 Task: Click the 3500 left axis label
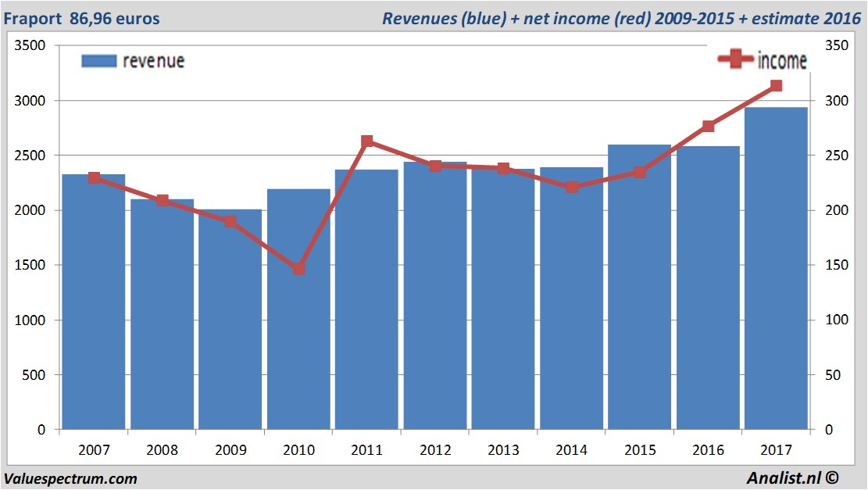click(30, 45)
